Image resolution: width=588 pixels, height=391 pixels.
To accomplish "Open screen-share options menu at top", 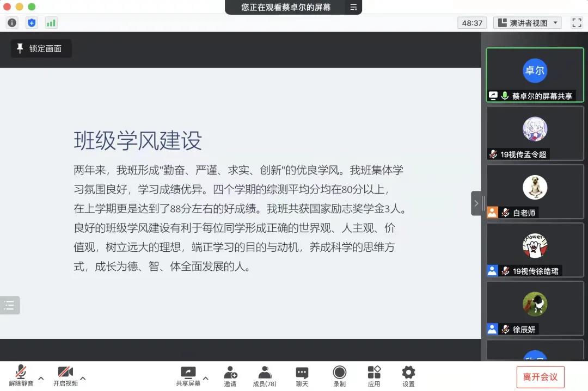I will (x=353, y=8).
